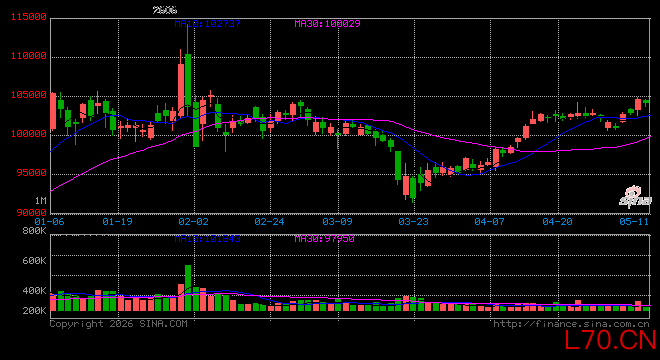This screenshot has height=360, width=660.
Task: Select the 04-07 date label
Action: coord(490,222)
